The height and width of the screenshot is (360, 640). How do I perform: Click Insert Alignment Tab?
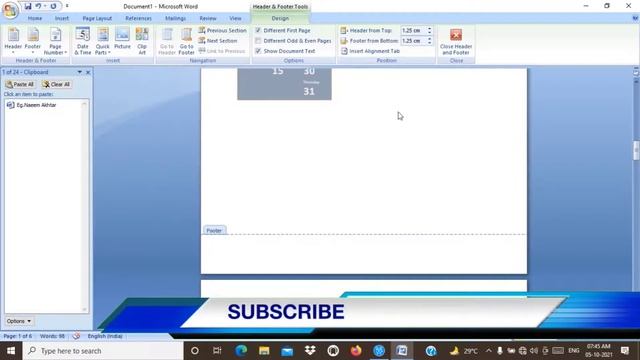370,51
